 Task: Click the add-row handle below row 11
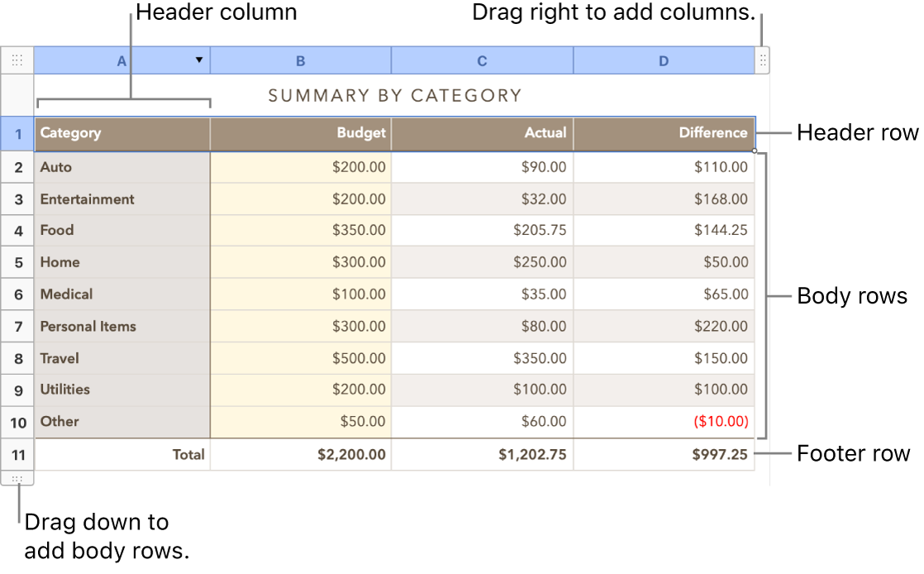point(17,478)
